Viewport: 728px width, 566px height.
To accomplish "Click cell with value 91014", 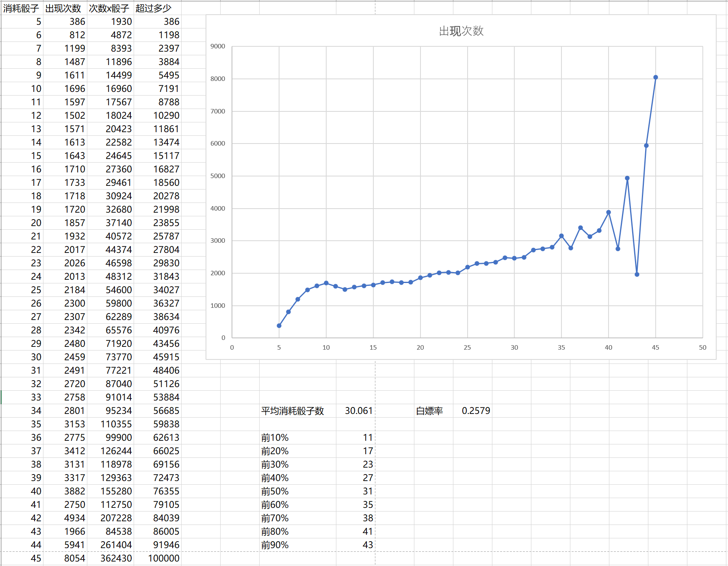I will (110, 397).
